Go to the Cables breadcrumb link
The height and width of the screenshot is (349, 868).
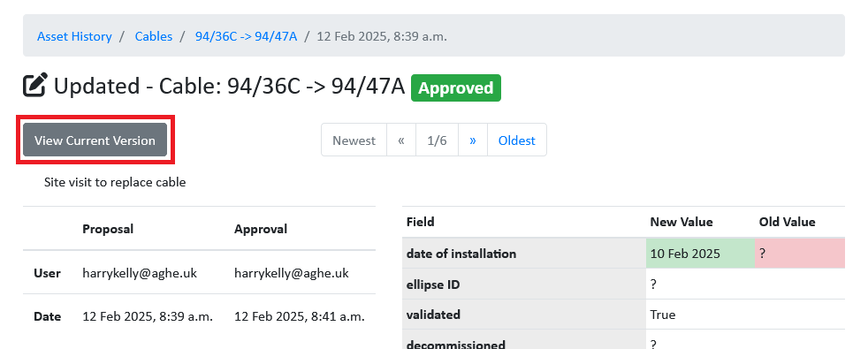(x=153, y=36)
